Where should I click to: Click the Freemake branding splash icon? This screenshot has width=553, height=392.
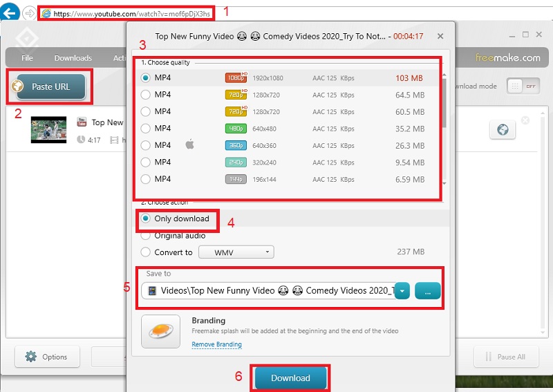coord(161,331)
